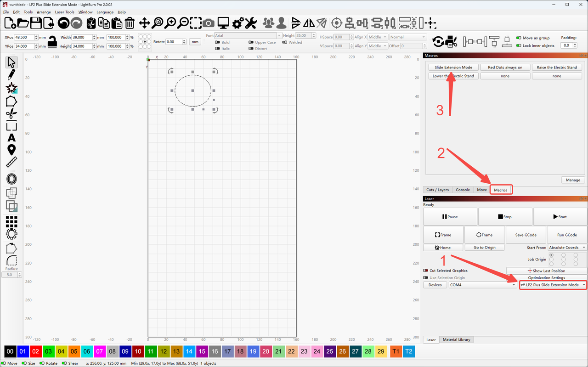Open the File menu
Viewport: 588px width, 367px height.
(6, 12)
